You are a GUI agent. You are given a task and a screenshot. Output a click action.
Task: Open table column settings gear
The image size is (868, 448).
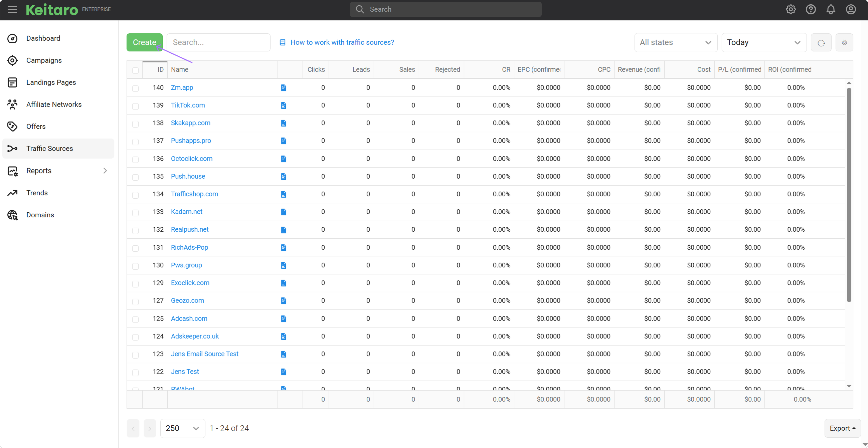click(844, 42)
